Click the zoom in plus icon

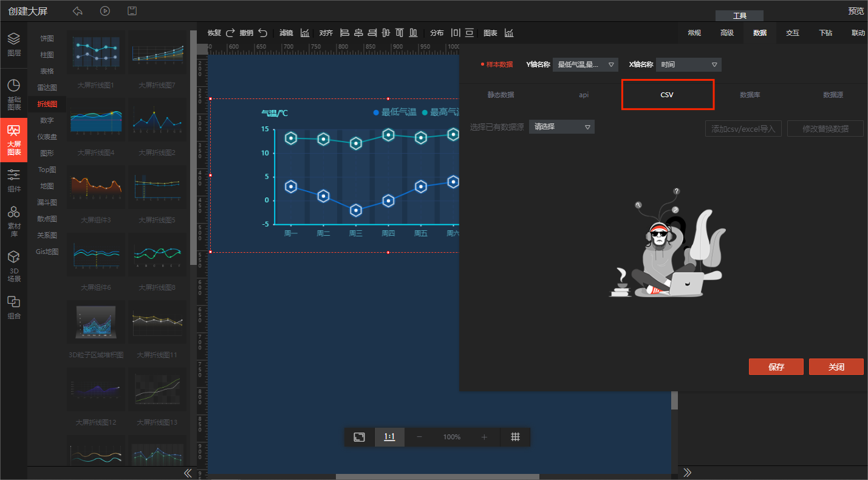coord(484,437)
